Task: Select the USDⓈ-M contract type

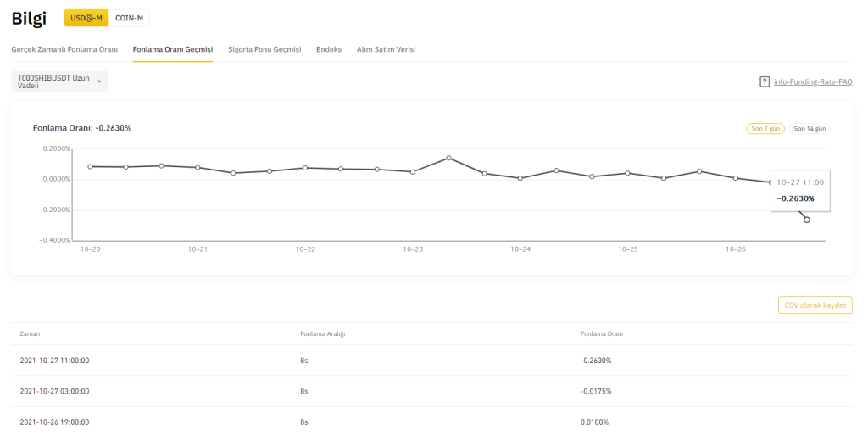Action: click(x=86, y=18)
